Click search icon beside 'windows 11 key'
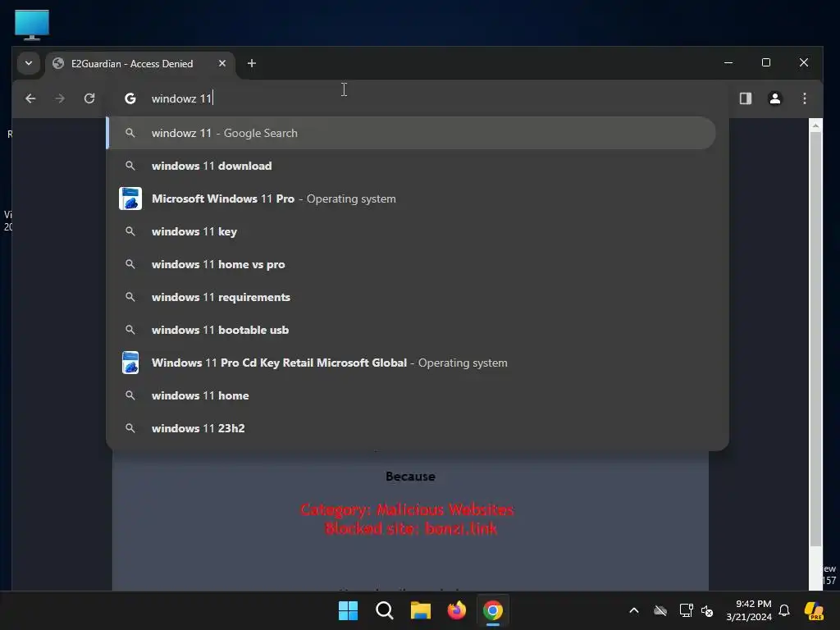The height and width of the screenshot is (630, 840). point(130,231)
